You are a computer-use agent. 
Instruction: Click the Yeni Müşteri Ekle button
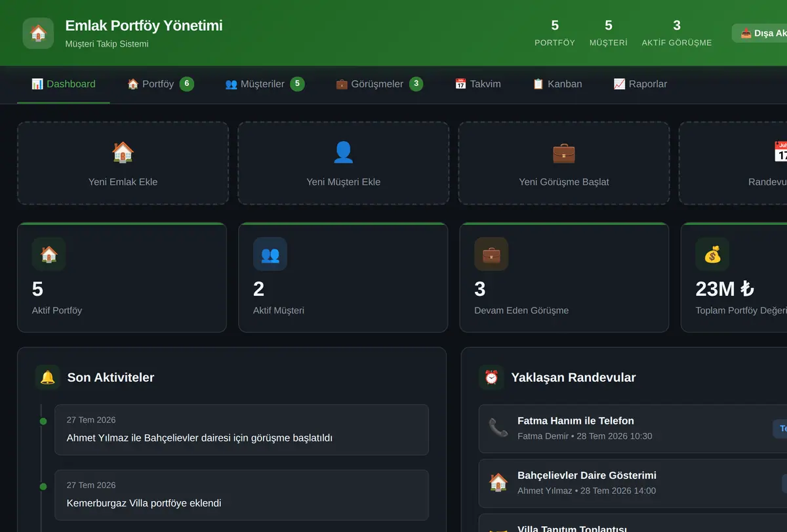click(344, 163)
